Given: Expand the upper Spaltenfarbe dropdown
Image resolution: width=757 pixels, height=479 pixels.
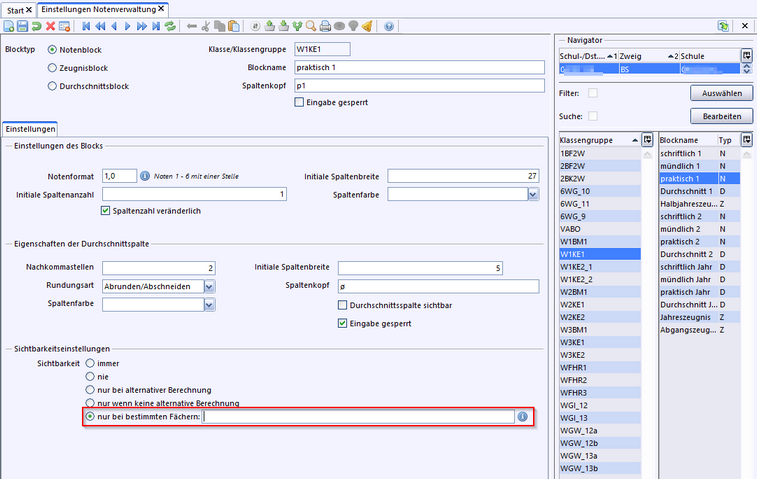Looking at the screenshot, I should (533, 194).
